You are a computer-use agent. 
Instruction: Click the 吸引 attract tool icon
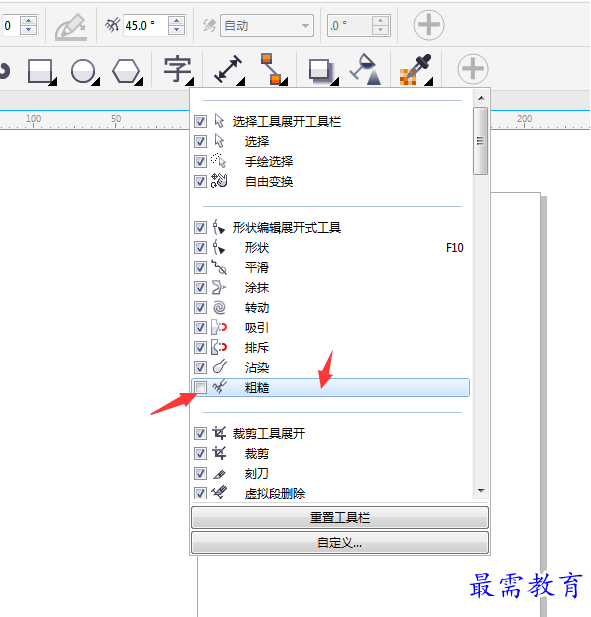click(x=219, y=327)
